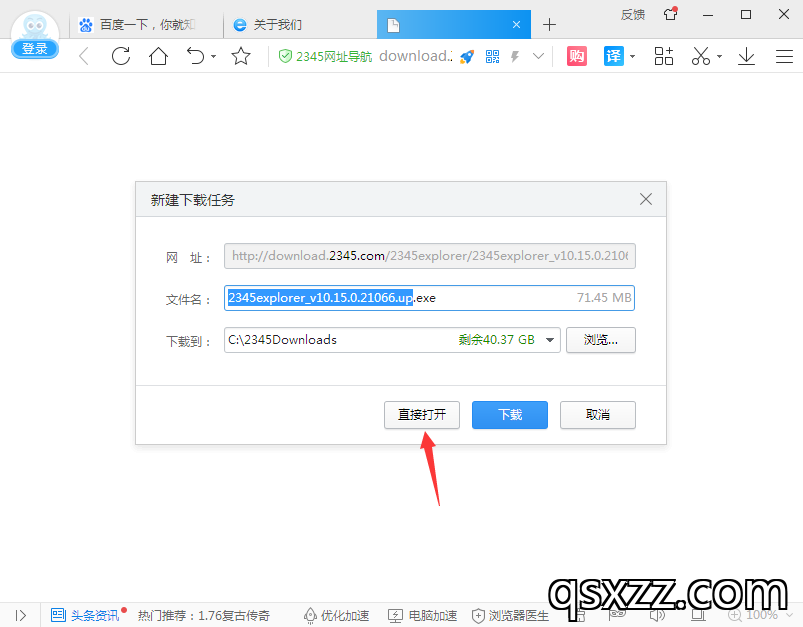Open a new tab with plus

point(550,24)
